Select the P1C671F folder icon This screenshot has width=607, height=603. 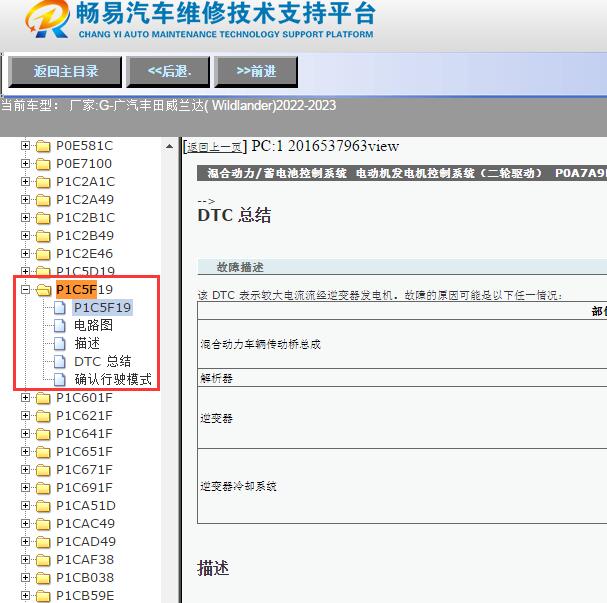(x=43, y=470)
